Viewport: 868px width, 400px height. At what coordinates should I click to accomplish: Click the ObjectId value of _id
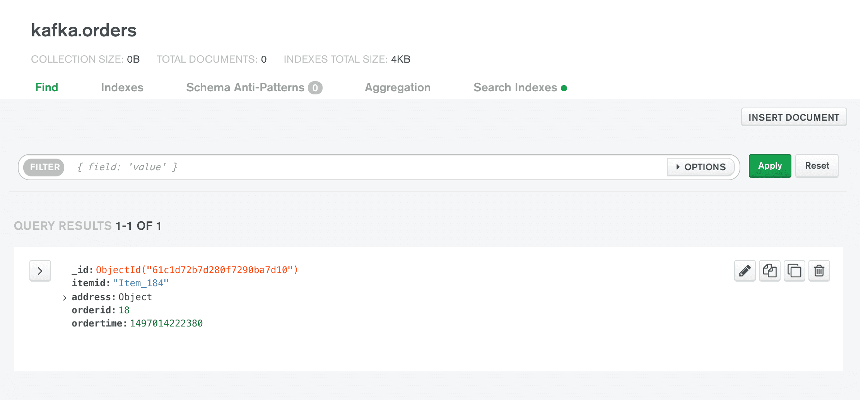pyautogui.click(x=197, y=270)
